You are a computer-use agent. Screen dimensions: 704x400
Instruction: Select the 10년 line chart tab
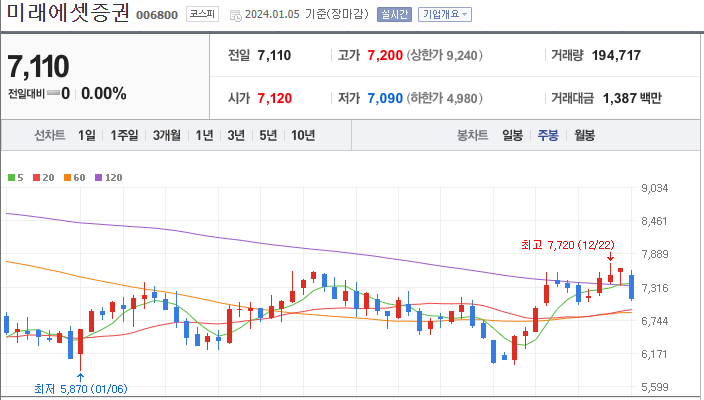[x=303, y=135]
